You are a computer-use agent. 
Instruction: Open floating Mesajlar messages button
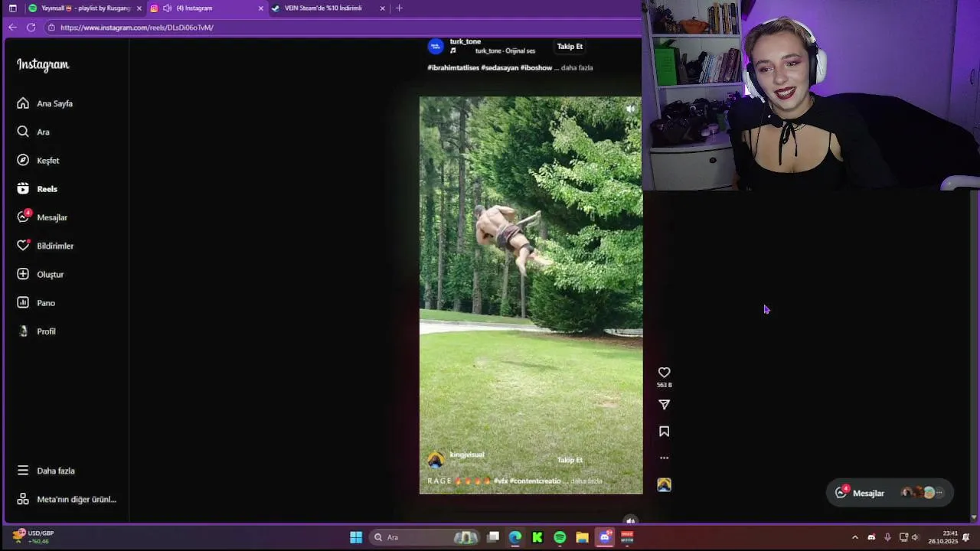[890, 493]
